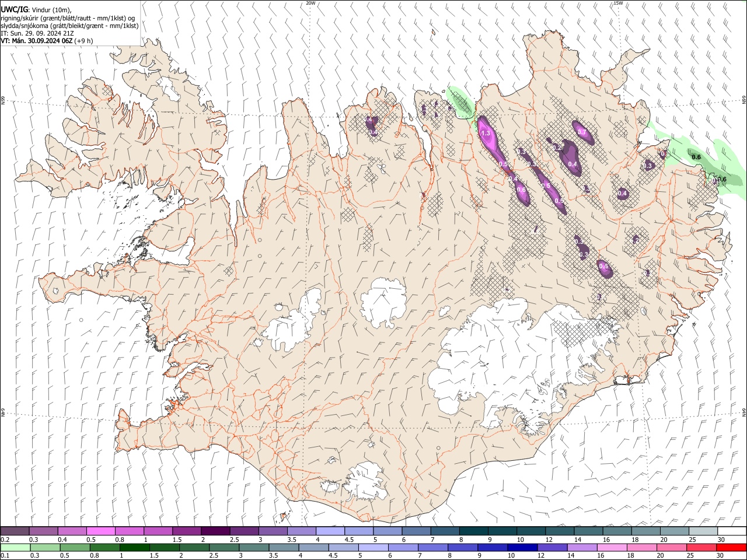Click the '64N' latitude label on right edge
This screenshot has height=560, width=747.
pos(743,412)
